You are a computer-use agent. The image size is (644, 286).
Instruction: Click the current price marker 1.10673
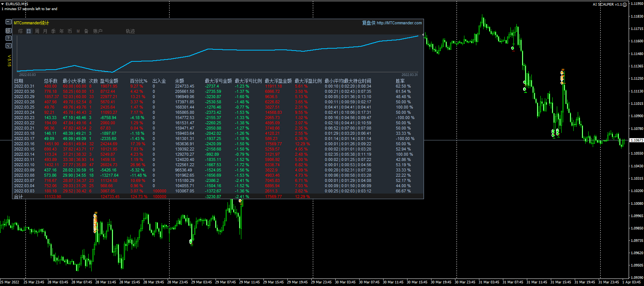tap(637, 140)
